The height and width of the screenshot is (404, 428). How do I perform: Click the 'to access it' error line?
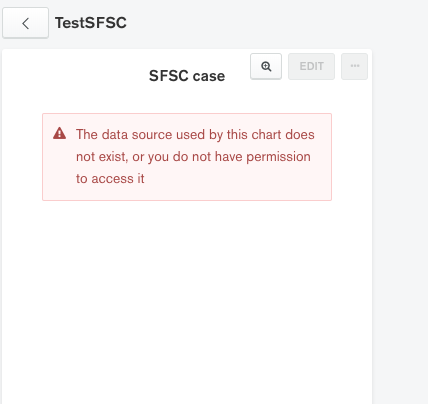point(110,179)
